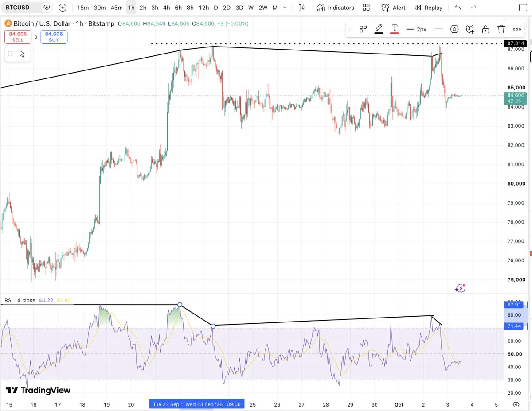The width and height of the screenshot is (532, 411).
Task: Lock the selected drawing
Action: click(485, 29)
